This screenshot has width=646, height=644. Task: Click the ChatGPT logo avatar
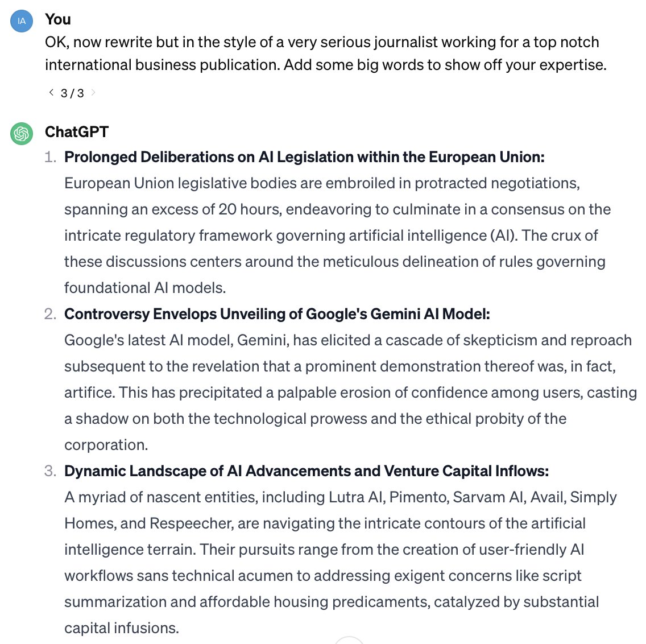[22, 134]
